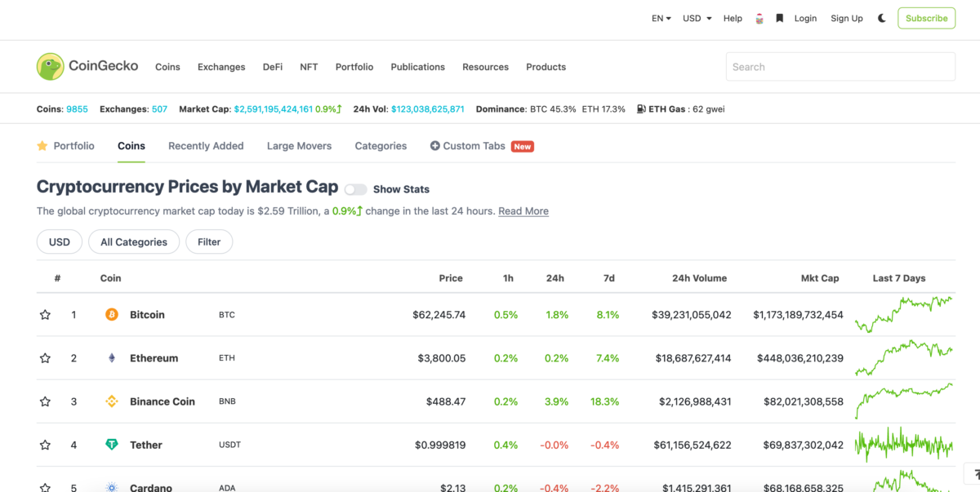Open Ethereum's 7-day sparkline chart
980x492 pixels.
coord(903,357)
